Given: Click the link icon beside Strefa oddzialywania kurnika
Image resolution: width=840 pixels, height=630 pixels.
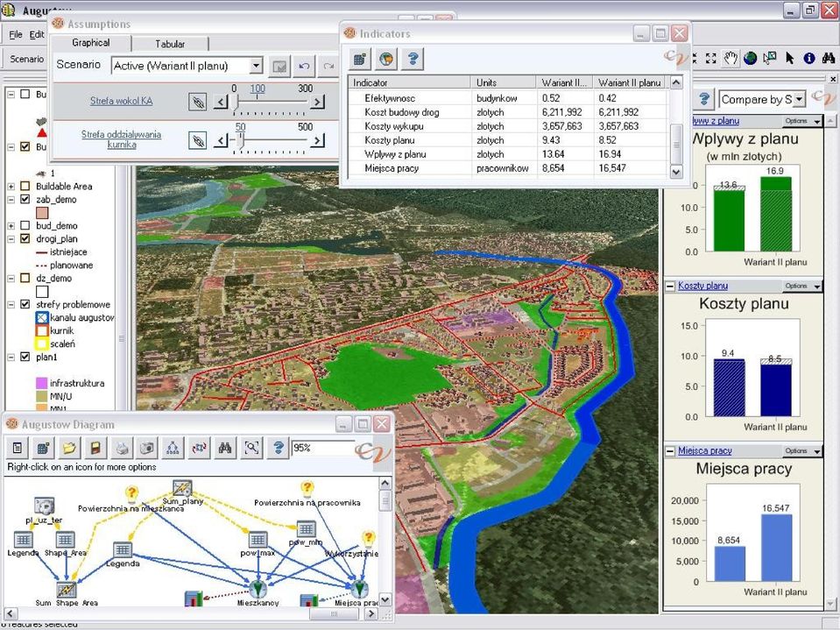Looking at the screenshot, I should tap(198, 140).
